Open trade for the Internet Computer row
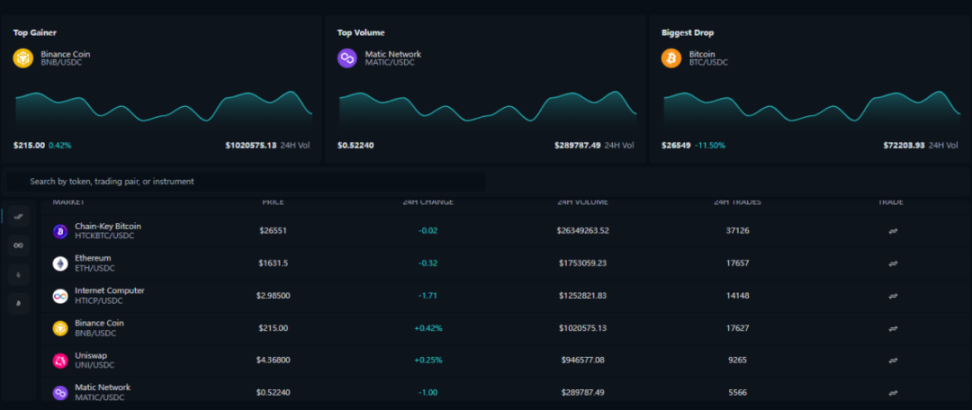The width and height of the screenshot is (972, 410). tap(893, 296)
